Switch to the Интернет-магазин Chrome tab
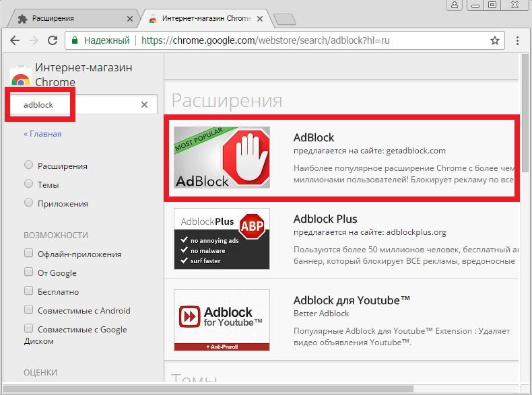The width and height of the screenshot is (532, 395). pos(205,18)
